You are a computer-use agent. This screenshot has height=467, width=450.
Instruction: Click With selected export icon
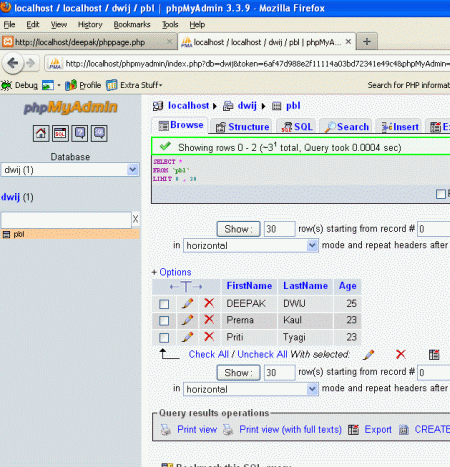434,355
